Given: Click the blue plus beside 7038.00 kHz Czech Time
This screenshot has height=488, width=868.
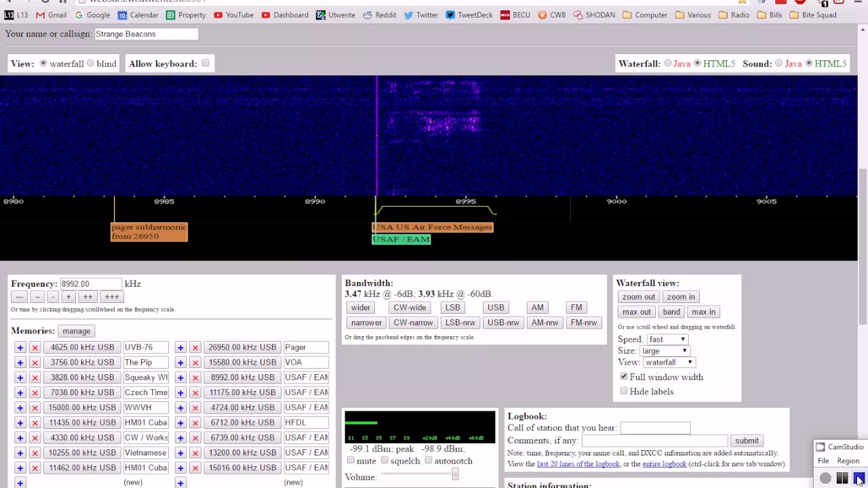Looking at the screenshot, I should (x=20, y=392).
